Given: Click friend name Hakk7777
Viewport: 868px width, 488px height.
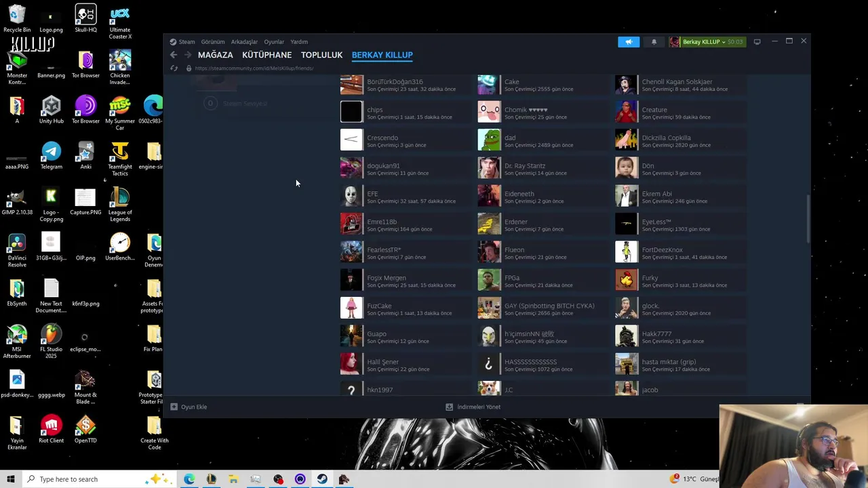Looking at the screenshot, I should (656, 333).
